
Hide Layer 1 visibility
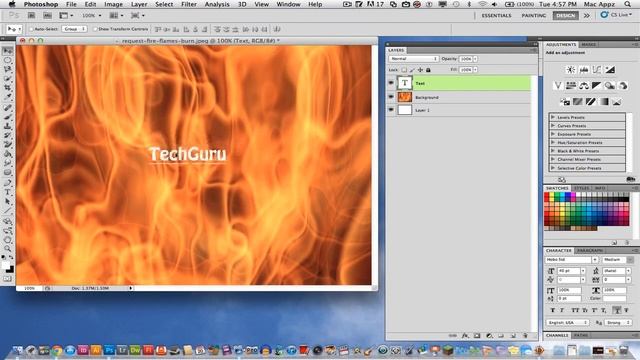tap(391, 110)
